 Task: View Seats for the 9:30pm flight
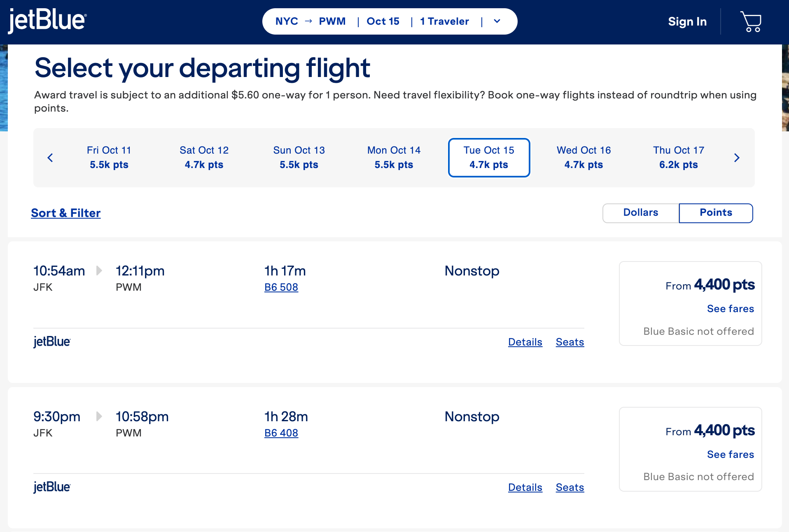point(570,488)
